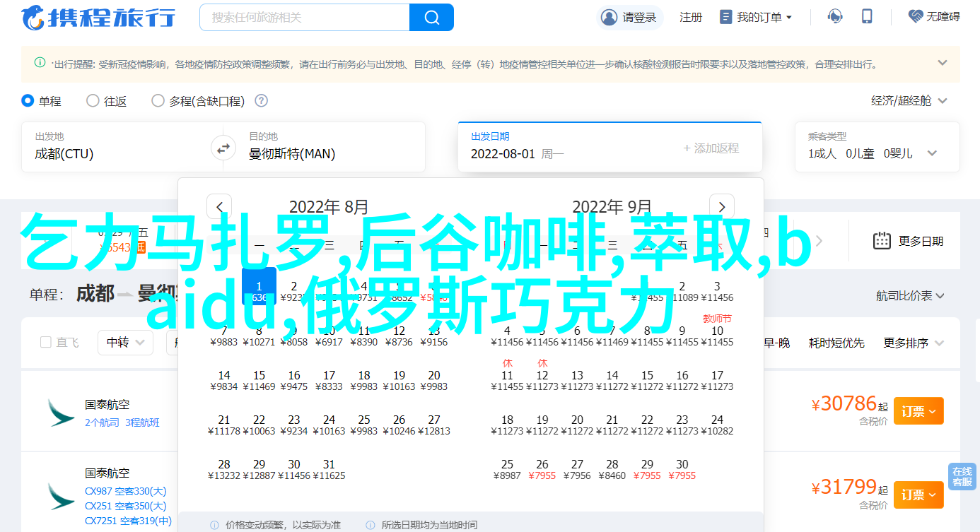Expand the 出行提醒 notice bar
980x532 pixels.
click(943, 63)
